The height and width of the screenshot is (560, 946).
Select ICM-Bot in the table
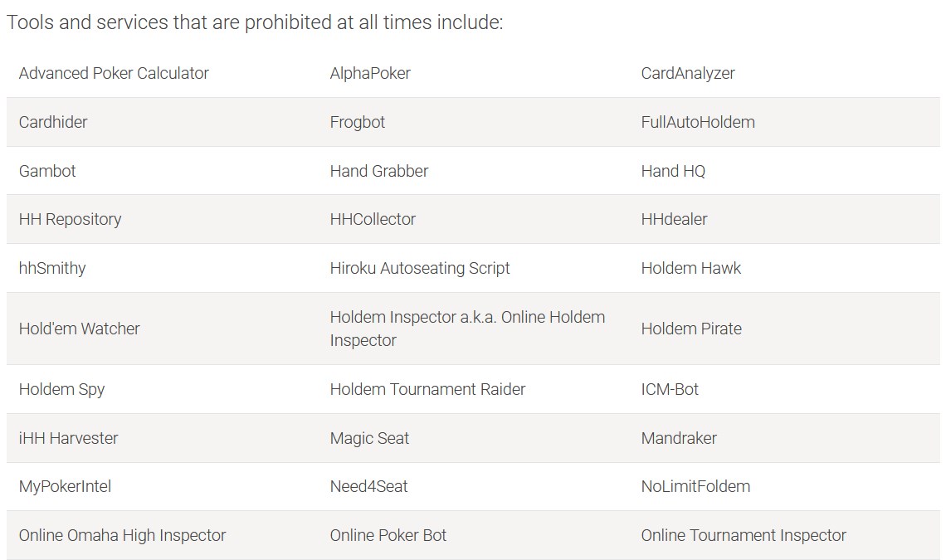tap(670, 389)
